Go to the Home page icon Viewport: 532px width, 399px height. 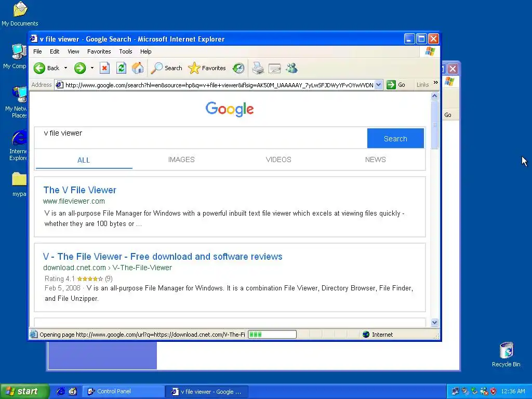click(138, 68)
